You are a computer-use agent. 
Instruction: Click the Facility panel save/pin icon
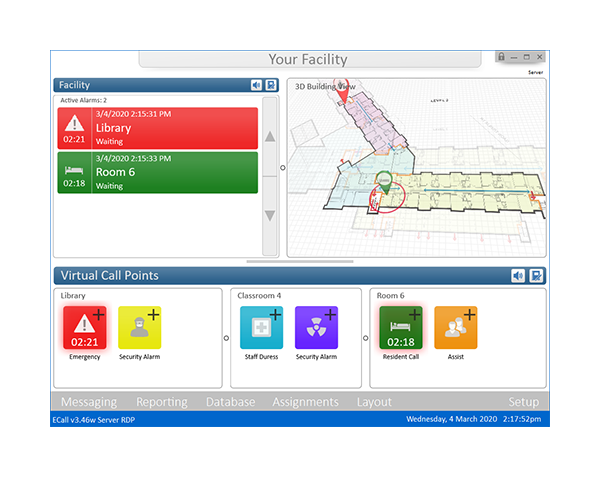pos(271,85)
